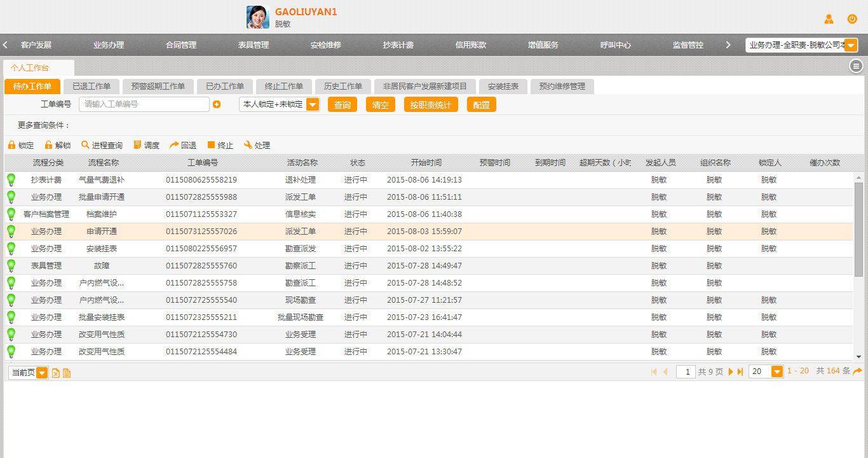Click the 锁定 lock icon in toolbar
The height and width of the screenshot is (458, 868).
(x=11, y=145)
